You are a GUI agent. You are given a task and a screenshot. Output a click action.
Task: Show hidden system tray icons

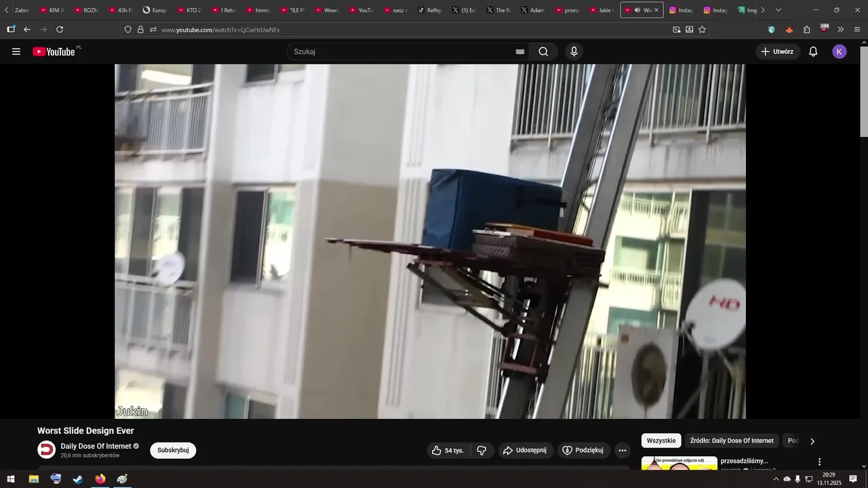776,479
